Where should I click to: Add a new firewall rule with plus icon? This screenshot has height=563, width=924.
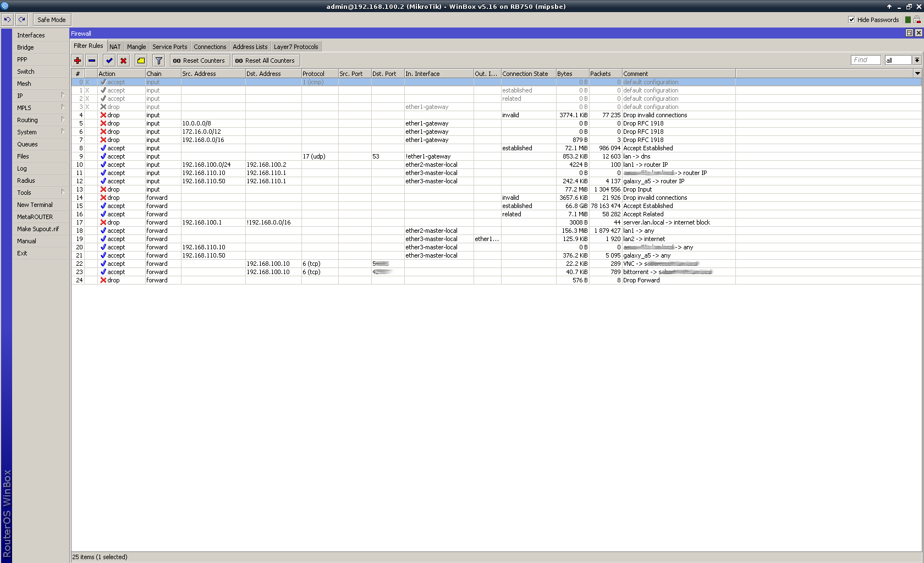coord(78,61)
